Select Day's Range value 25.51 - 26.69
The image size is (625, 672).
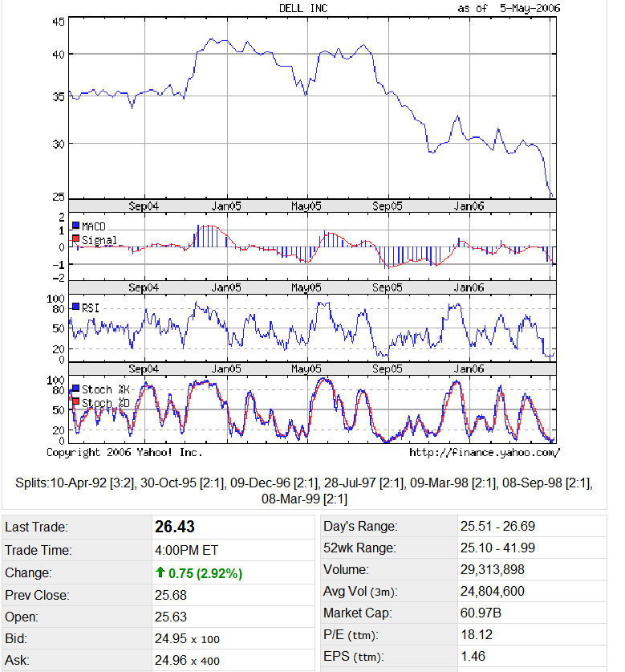click(x=497, y=527)
